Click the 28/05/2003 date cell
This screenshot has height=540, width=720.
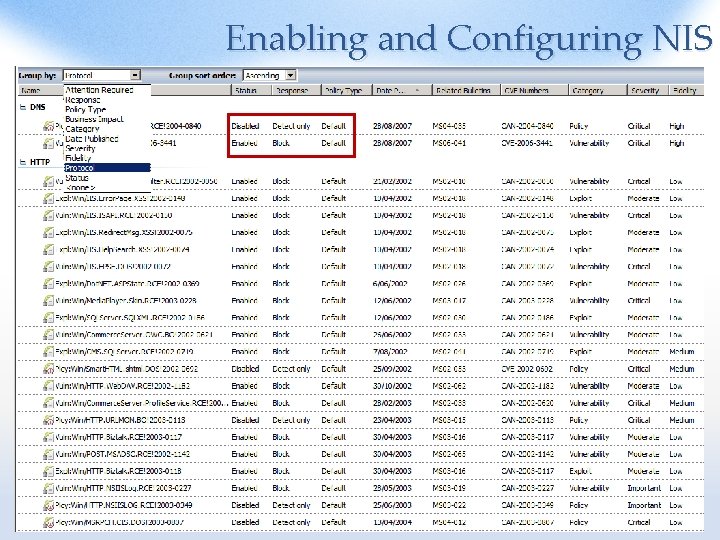click(x=392, y=488)
